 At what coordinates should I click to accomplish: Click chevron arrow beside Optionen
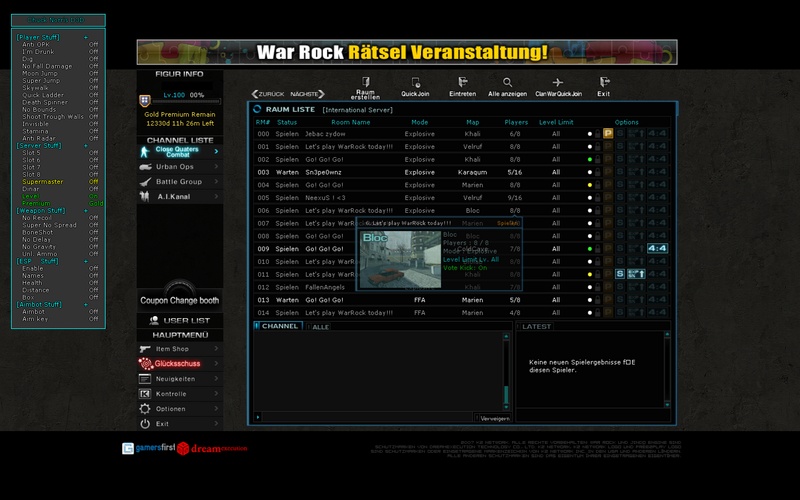coord(216,408)
